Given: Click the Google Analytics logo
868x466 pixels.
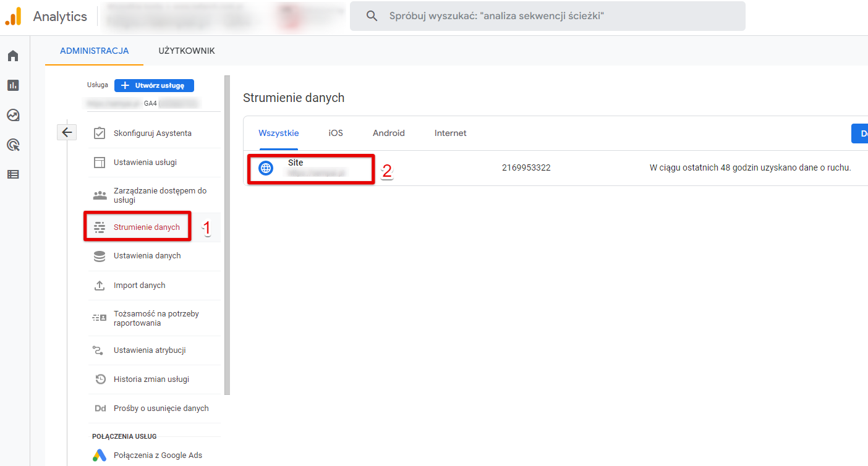Looking at the screenshot, I should click(14, 16).
